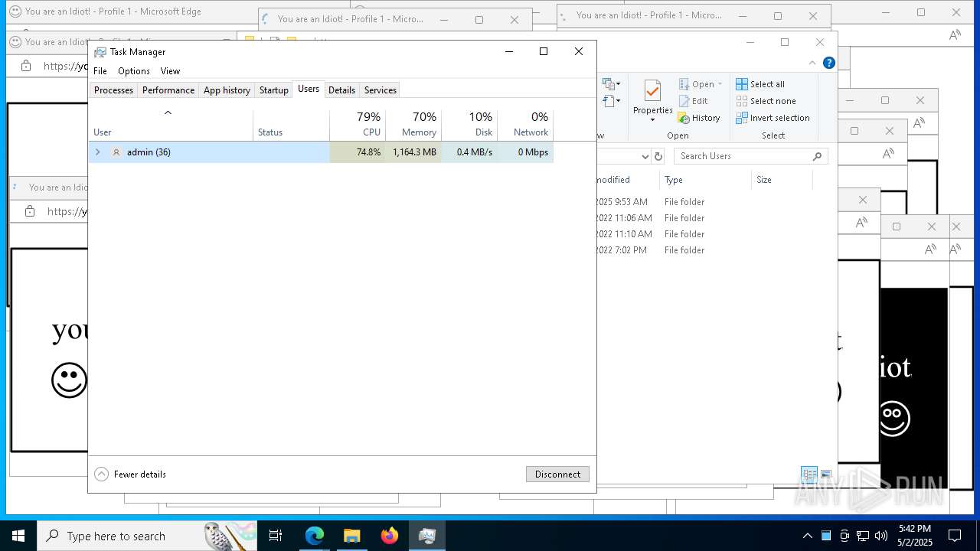Viewport: 980px width, 551px height.
Task: Select the Users tab
Action: pos(309,89)
